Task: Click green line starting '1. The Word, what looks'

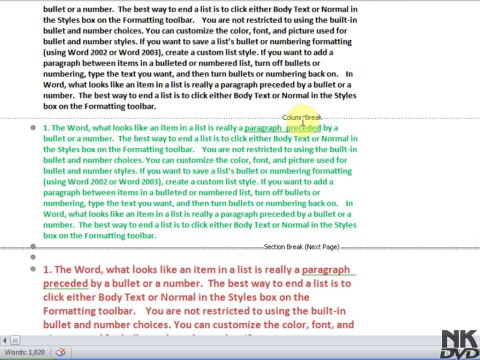Action: [x=191, y=128]
